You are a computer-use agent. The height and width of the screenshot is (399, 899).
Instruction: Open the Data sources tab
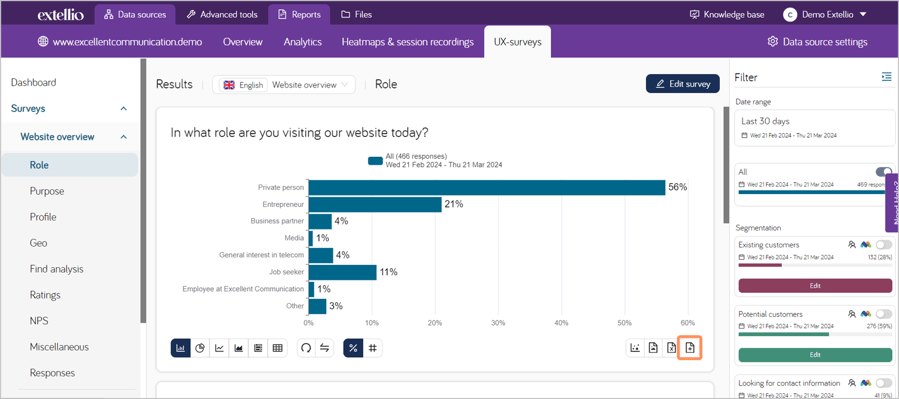coord(135,15)
